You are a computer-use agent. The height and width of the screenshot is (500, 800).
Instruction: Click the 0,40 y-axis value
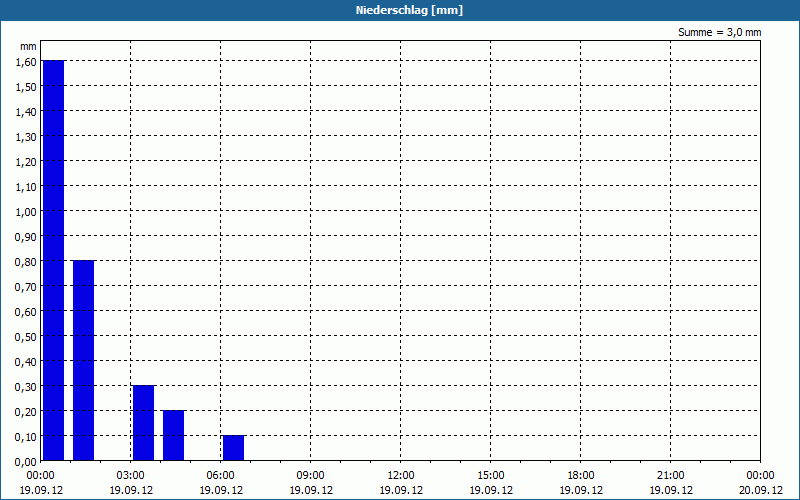(x=26, y=361)
